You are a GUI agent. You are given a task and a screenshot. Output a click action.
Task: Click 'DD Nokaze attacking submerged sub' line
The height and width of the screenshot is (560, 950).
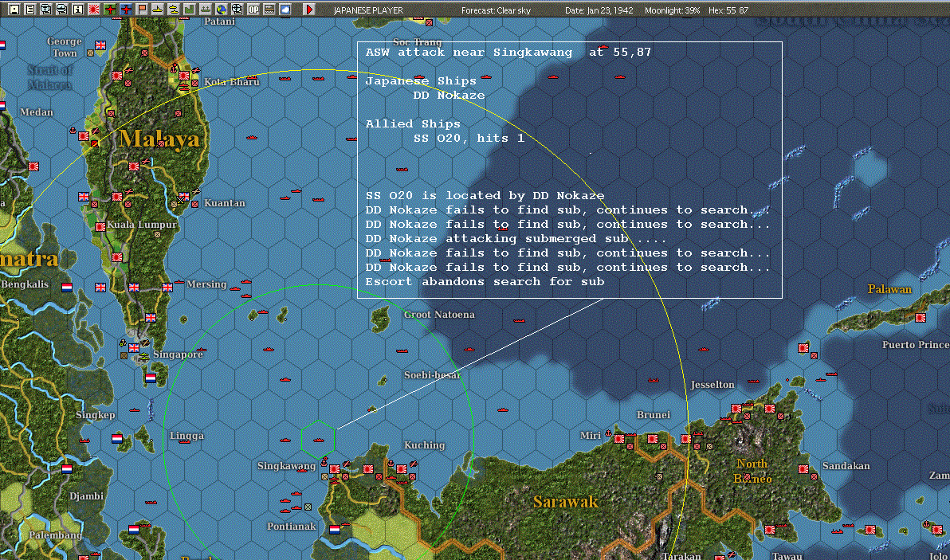(516, 238)
